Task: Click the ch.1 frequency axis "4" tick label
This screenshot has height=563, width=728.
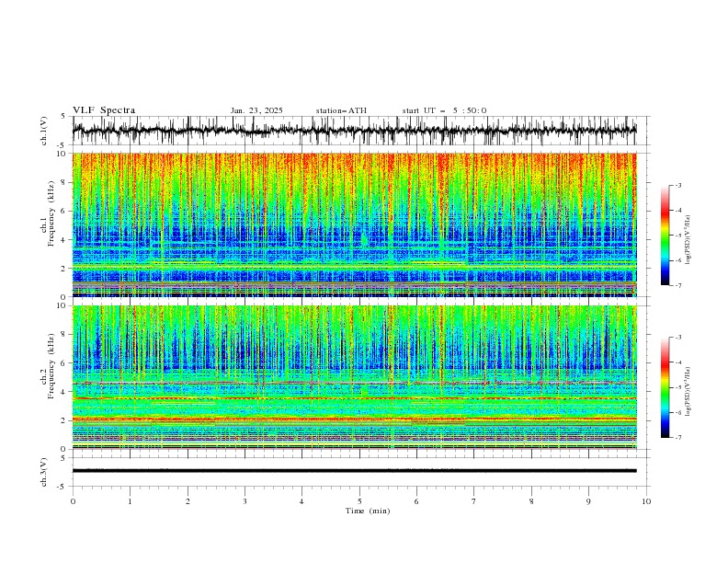Action: click(64, 240)
